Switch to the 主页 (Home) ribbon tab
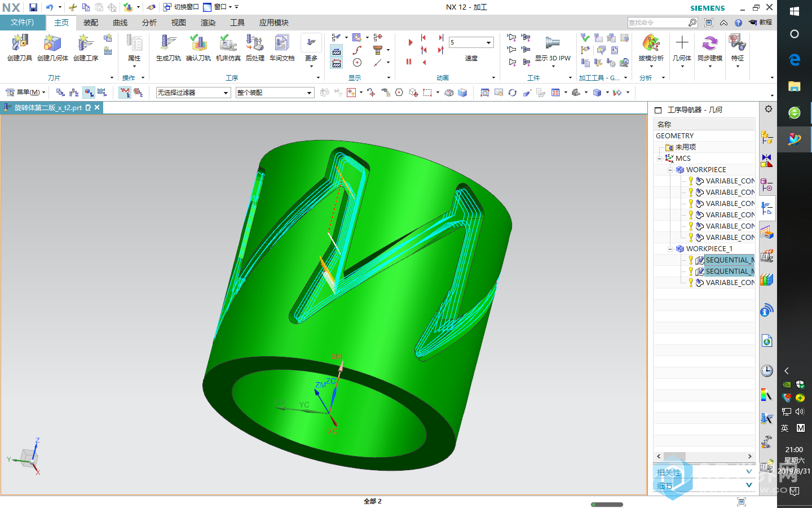The width and height of the screenshot is (812, 508). tap(61, 23)
